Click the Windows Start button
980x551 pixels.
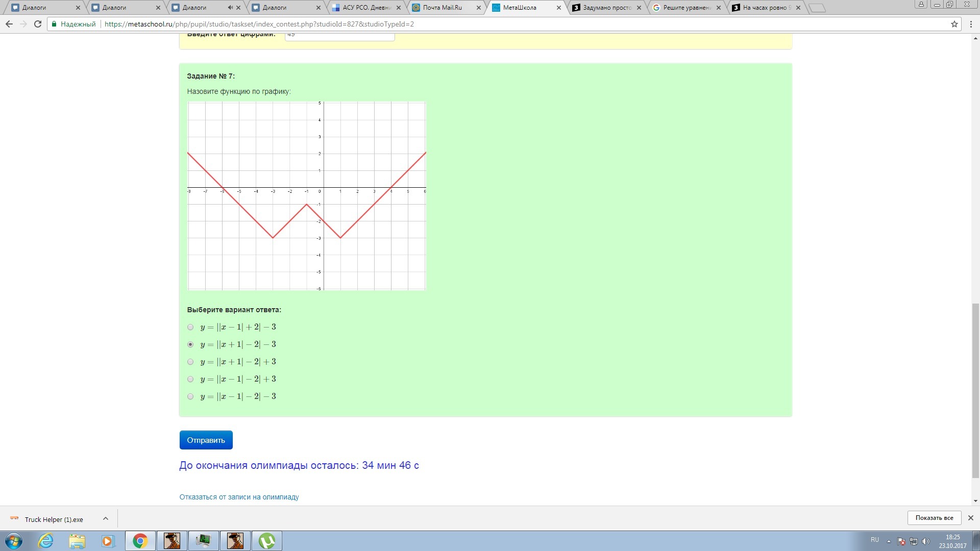click(x=14, y=541)
